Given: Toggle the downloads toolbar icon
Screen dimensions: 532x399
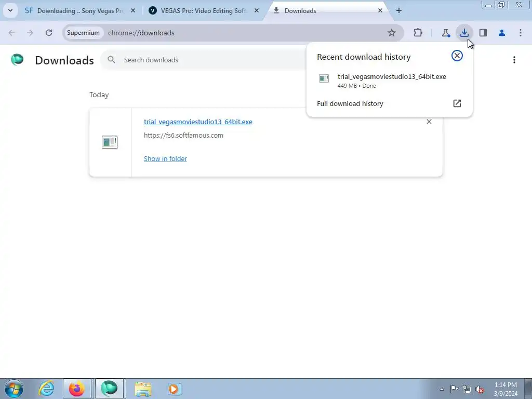Looking at the screenshot, I should 464,33.
